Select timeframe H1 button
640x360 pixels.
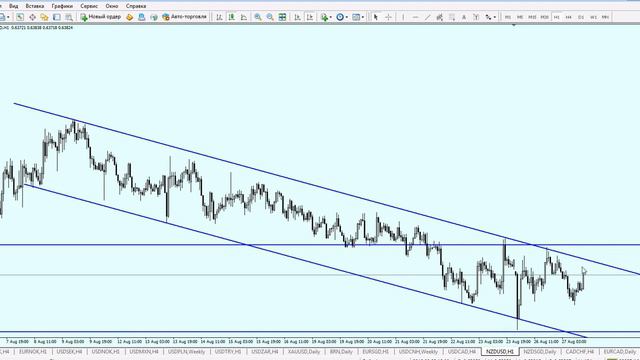point(556,17)
